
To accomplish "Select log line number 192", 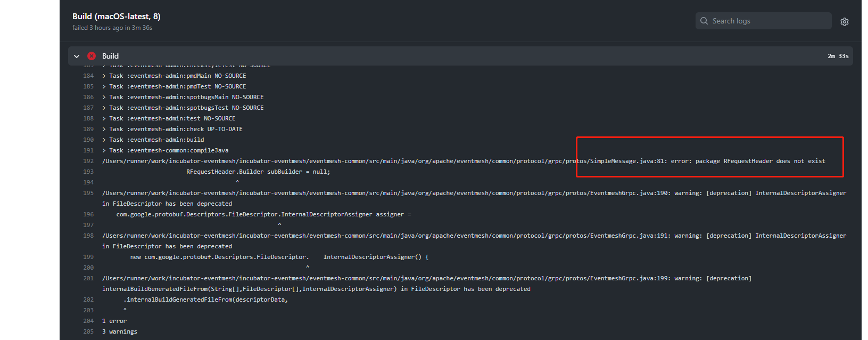I will tap(88, 161).
